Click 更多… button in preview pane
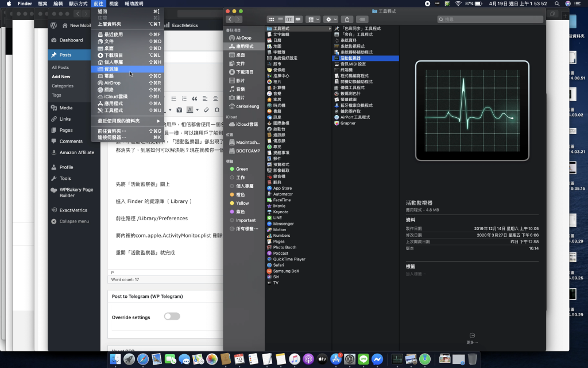The height and width of the screenshot is (368, 588). tap(472, 338)
